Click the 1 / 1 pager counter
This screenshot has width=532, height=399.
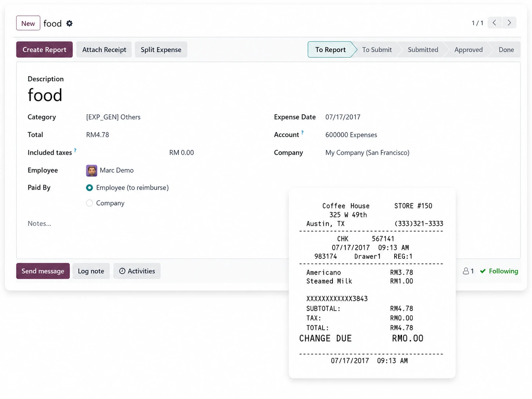point(477,23)
